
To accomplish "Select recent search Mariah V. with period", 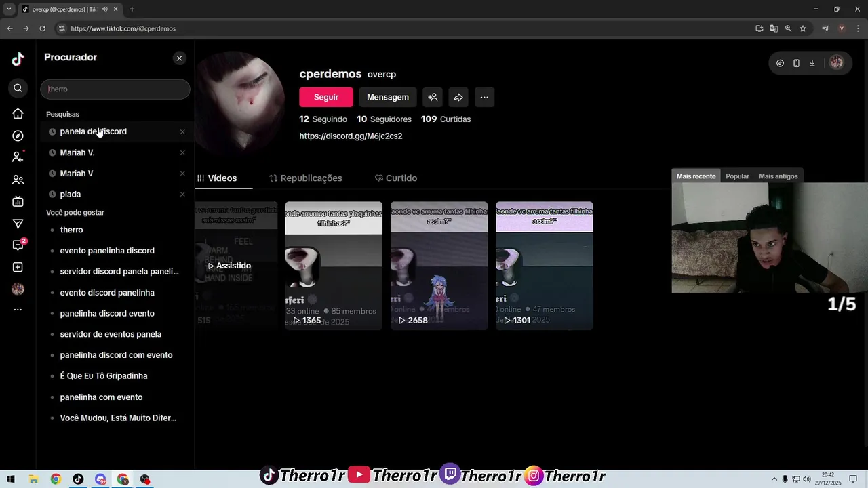I will [x=77, y=152].
